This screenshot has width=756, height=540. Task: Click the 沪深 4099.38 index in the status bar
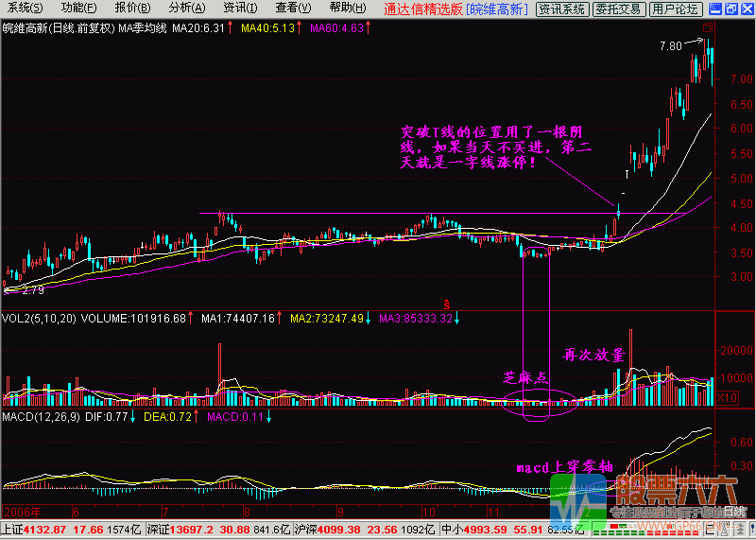point(366,530)
